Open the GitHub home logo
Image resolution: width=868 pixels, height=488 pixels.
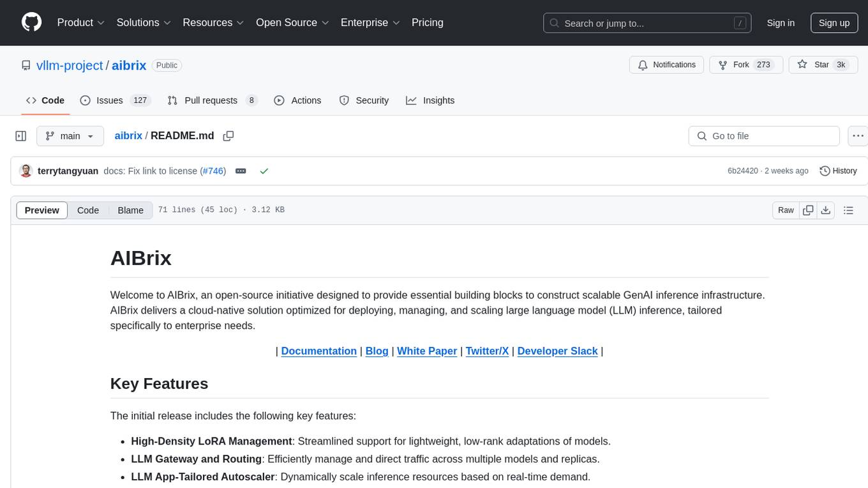32,22
